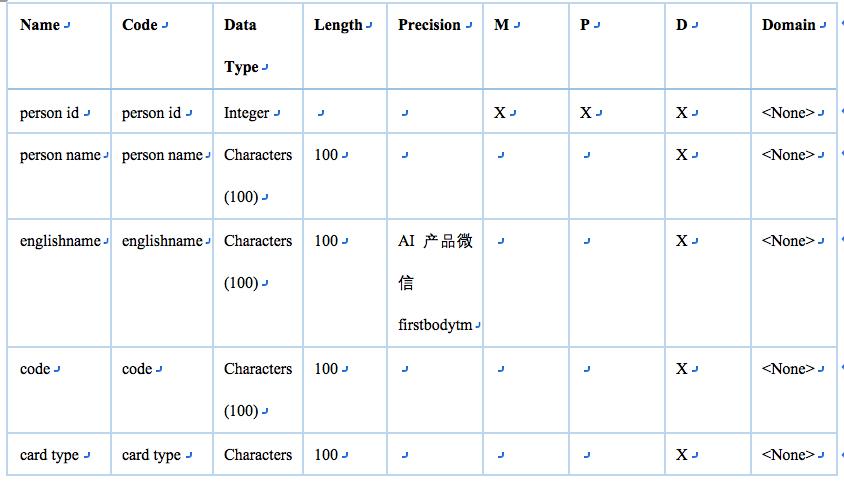The image size is (844, 484).
Task: Select the englishname Name cell
Action: coord(59,283)
